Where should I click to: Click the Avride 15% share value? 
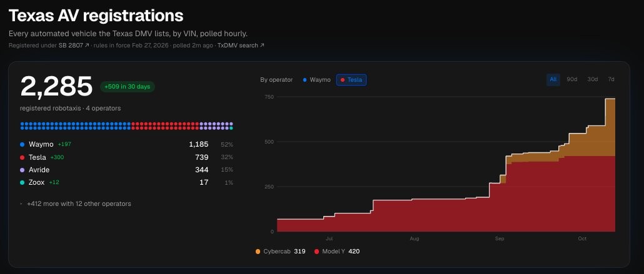tap(227, 170)
